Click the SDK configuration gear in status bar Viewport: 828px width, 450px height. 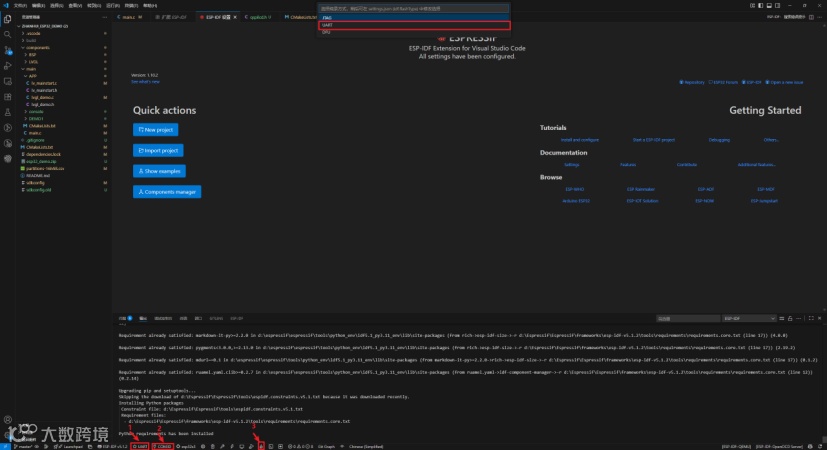pos(203,446)
